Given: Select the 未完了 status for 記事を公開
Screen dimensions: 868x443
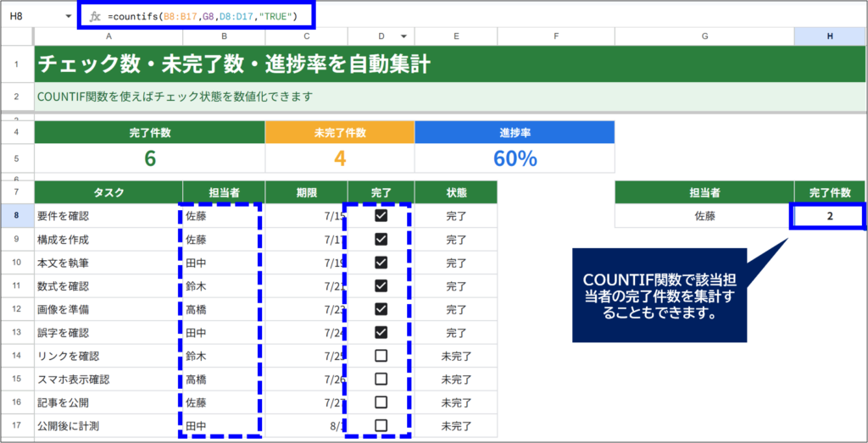Looking at the screenshot, I should click(456, 402).
